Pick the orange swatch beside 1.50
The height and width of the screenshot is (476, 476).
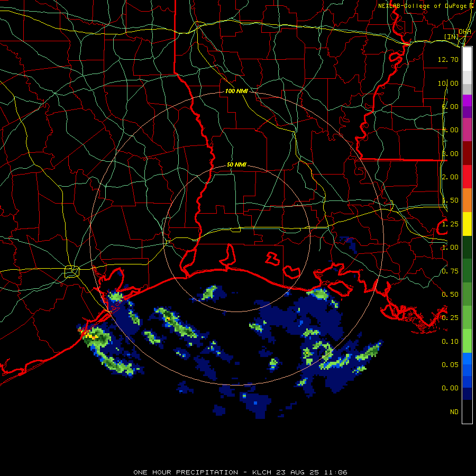(x=467, y=200)
